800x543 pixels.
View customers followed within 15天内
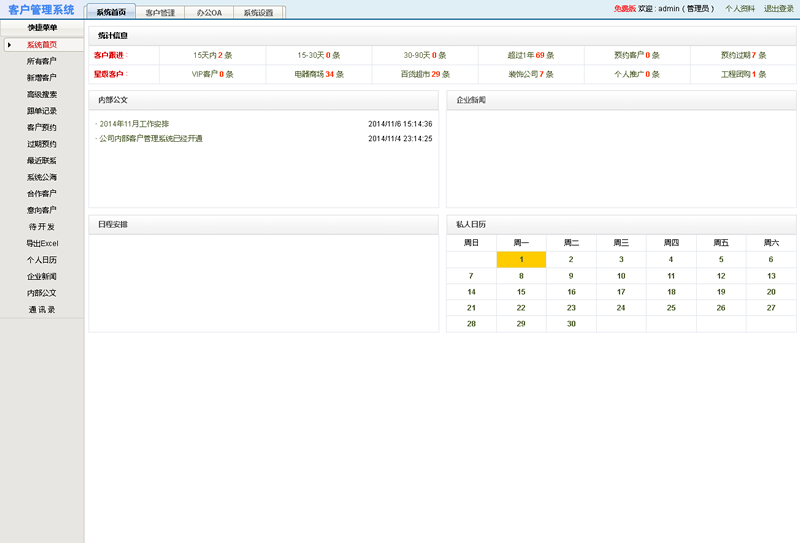(213, 55)
